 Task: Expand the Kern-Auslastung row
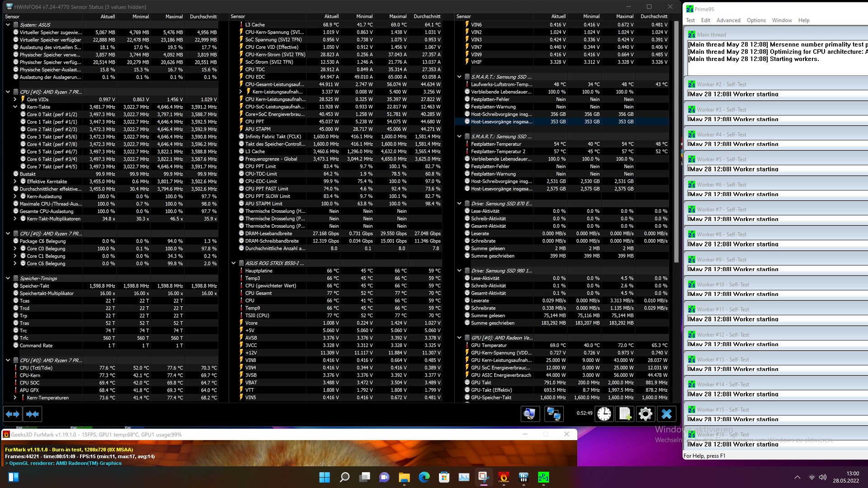(x=15, y=197)
